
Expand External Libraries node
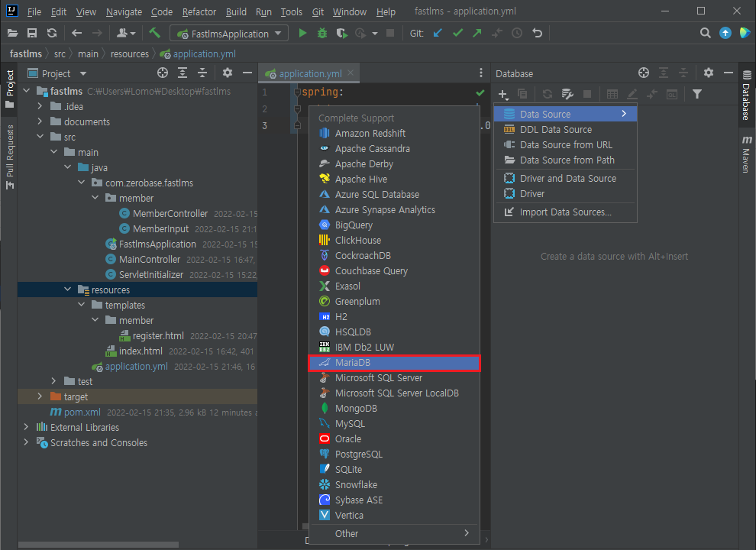pos(27,427)
